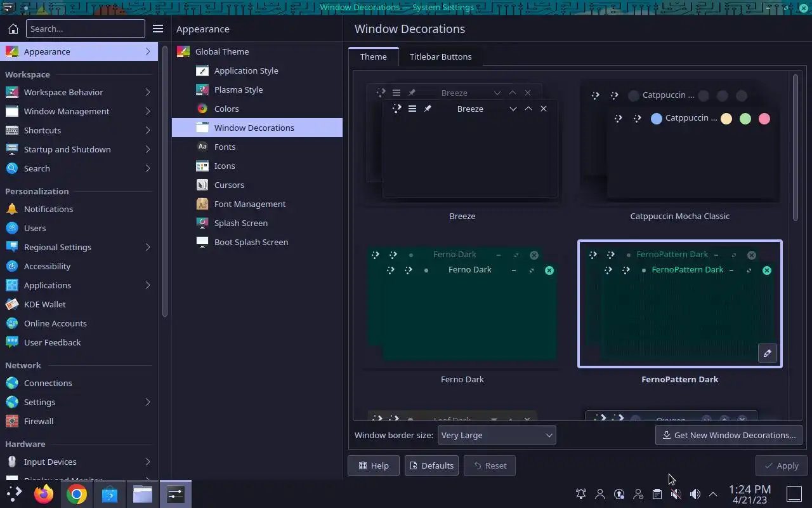Click the Firewall icon
Image resolution: width=812 pixels, height=508 pixels.
tap(11, 421)
